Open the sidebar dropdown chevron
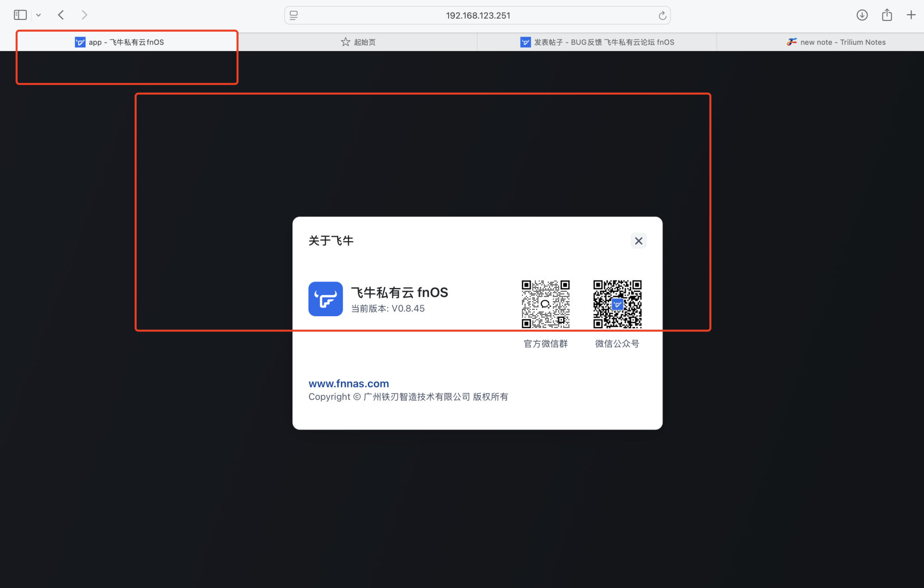The image size is (924, 588). [x=39, y=15]
